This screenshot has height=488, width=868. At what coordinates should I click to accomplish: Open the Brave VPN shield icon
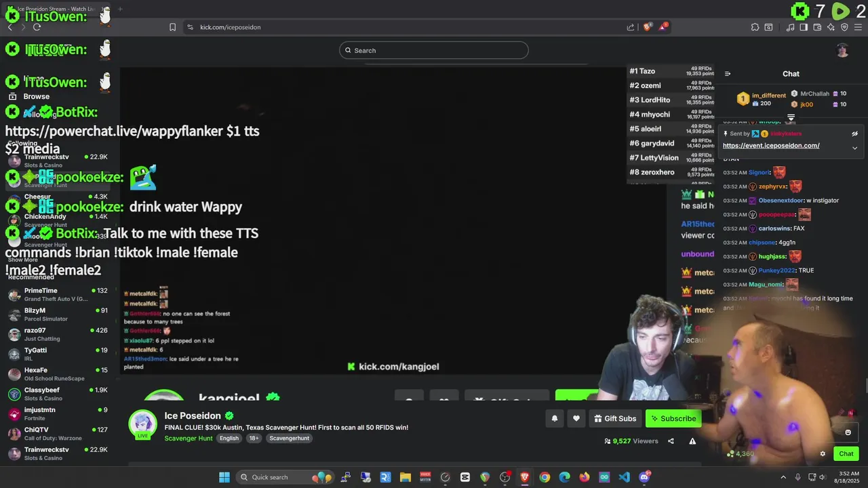pos(844,27)
